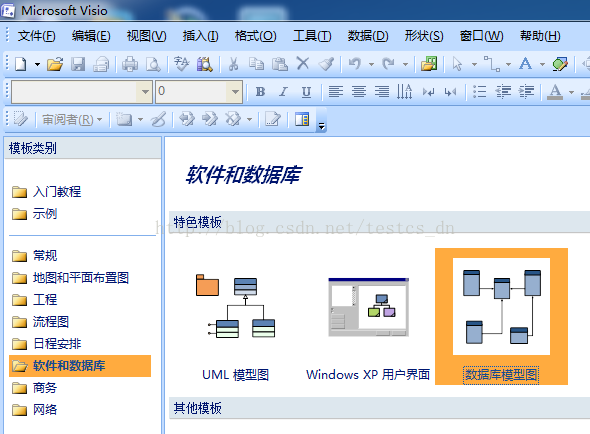Viewport: 590px width, 434px height.
Task: Click the Increase Indent icon
Action: tap(526, 91)
